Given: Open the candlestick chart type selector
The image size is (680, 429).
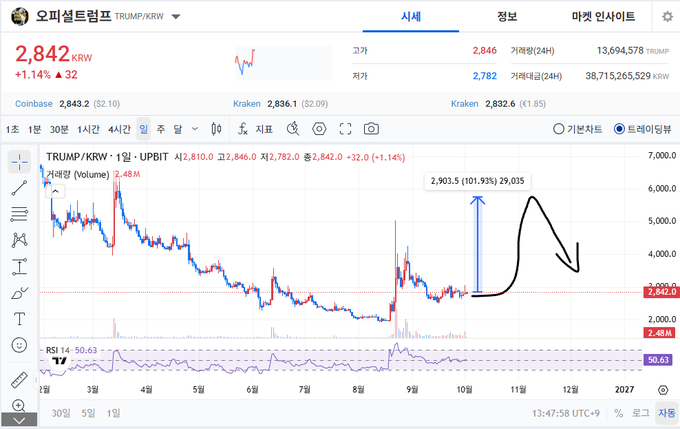Looking at the screenshot, I should (216, 129).
